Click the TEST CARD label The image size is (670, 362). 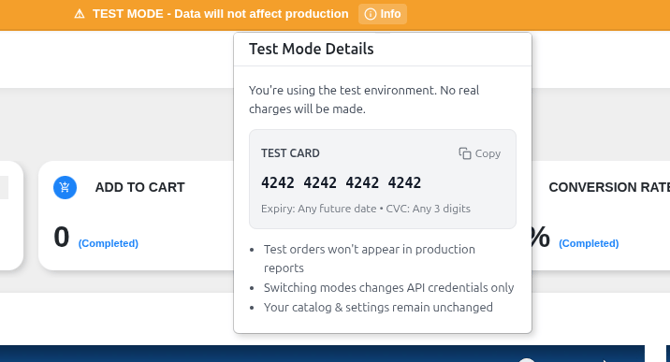click(290, 153)
